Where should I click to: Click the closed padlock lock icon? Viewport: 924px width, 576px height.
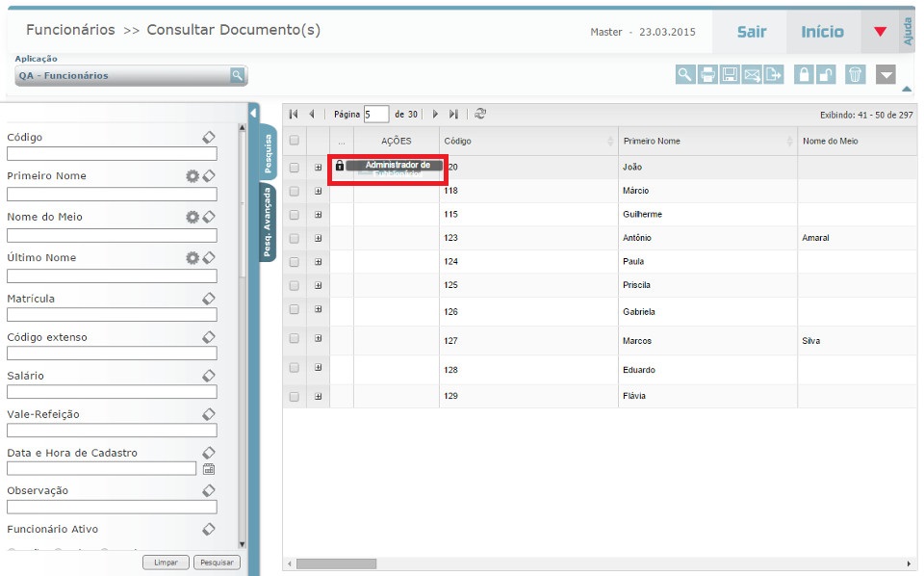804,75
